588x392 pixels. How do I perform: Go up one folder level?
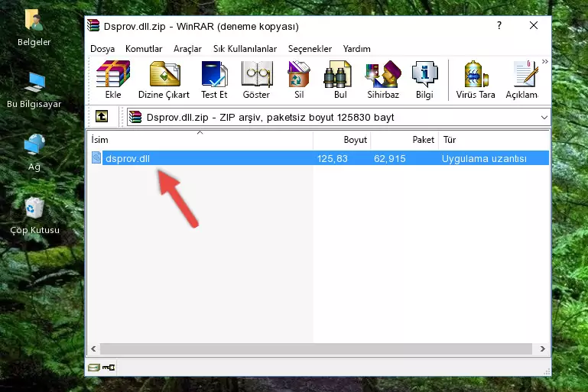tap(102, 117)
